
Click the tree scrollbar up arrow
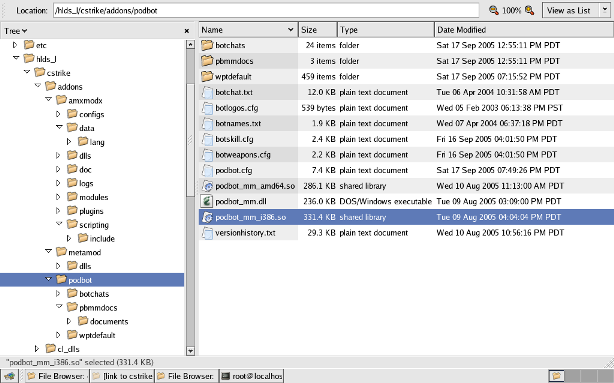190,44
